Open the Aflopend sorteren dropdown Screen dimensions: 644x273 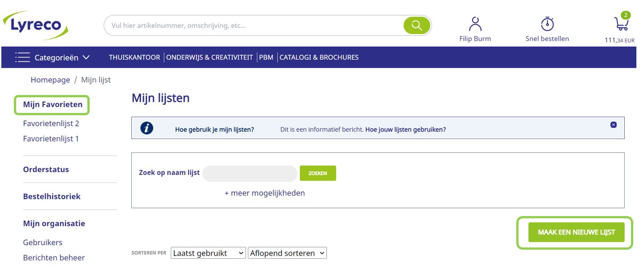tap(287, 253)
